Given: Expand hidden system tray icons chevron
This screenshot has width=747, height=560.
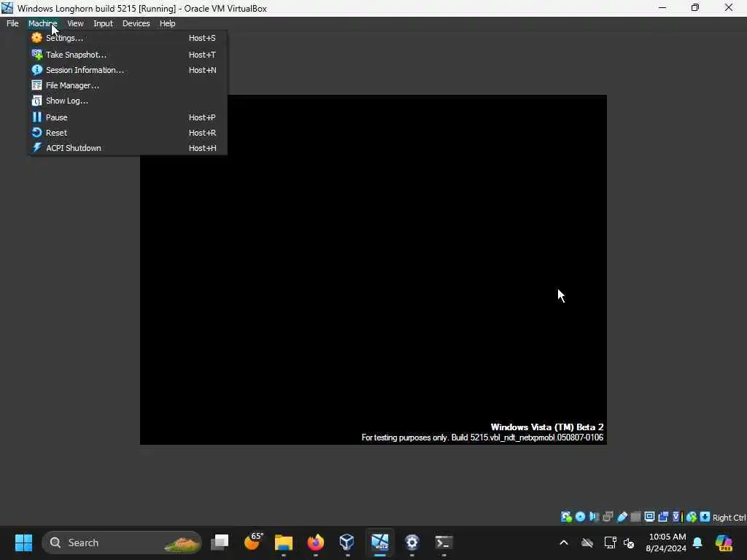Looking at the screenshot, I should pos(564,542).
